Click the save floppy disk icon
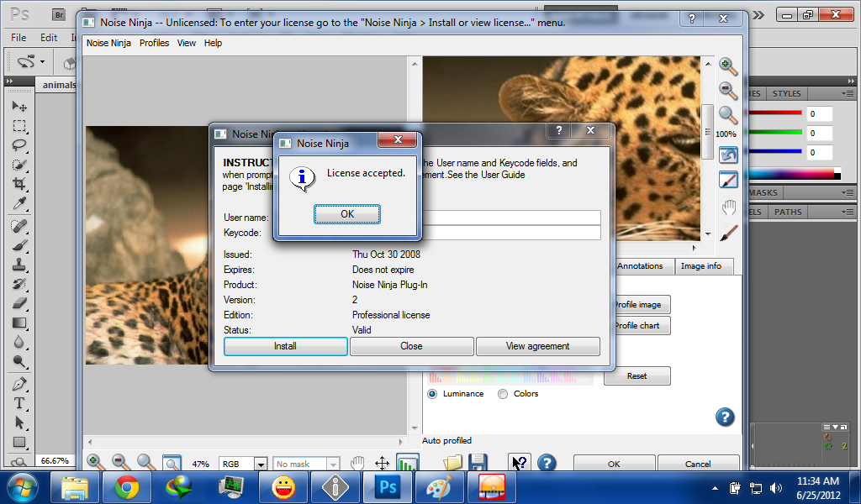 pyautogui.click(x=478, y=462)
